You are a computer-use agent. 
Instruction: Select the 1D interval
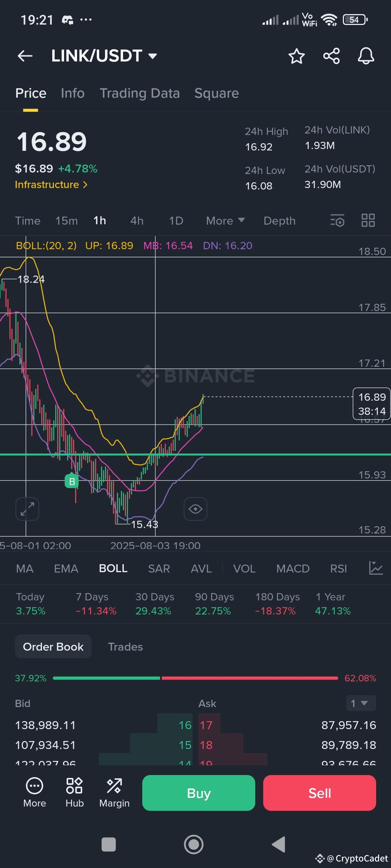[x=176, y=221]
